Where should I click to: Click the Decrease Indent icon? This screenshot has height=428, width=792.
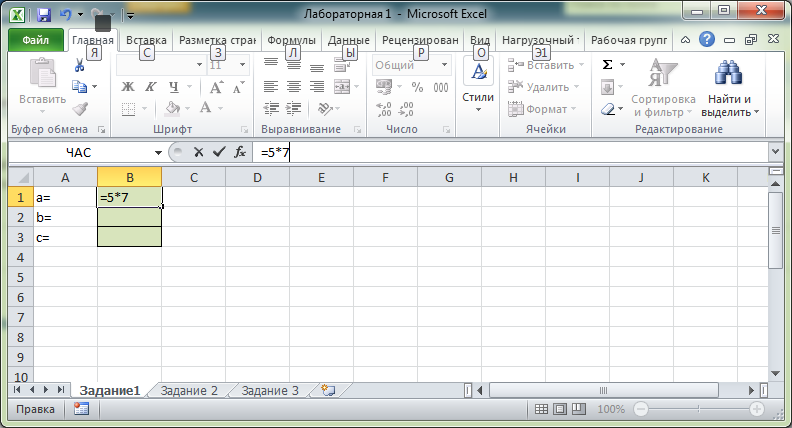tap(271, 108)
